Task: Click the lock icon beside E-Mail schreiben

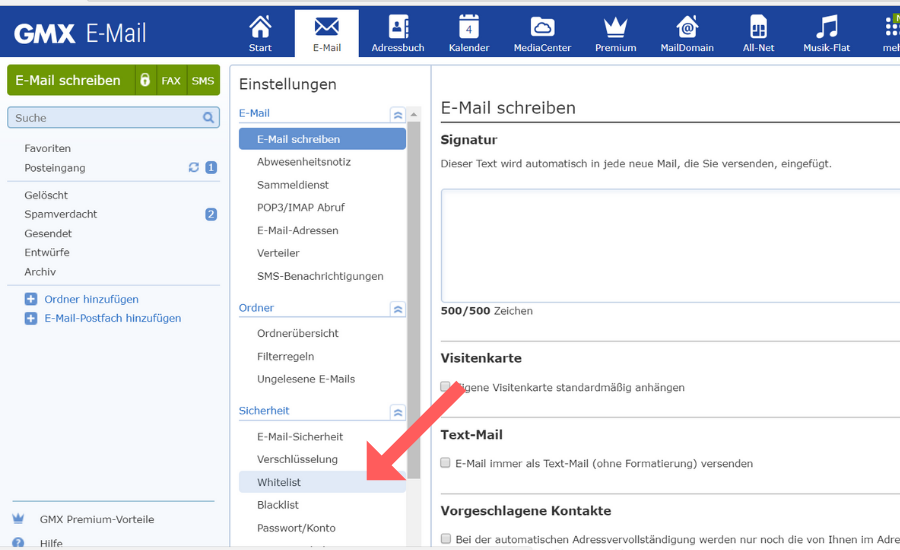Action: click(x=145, y=80)
